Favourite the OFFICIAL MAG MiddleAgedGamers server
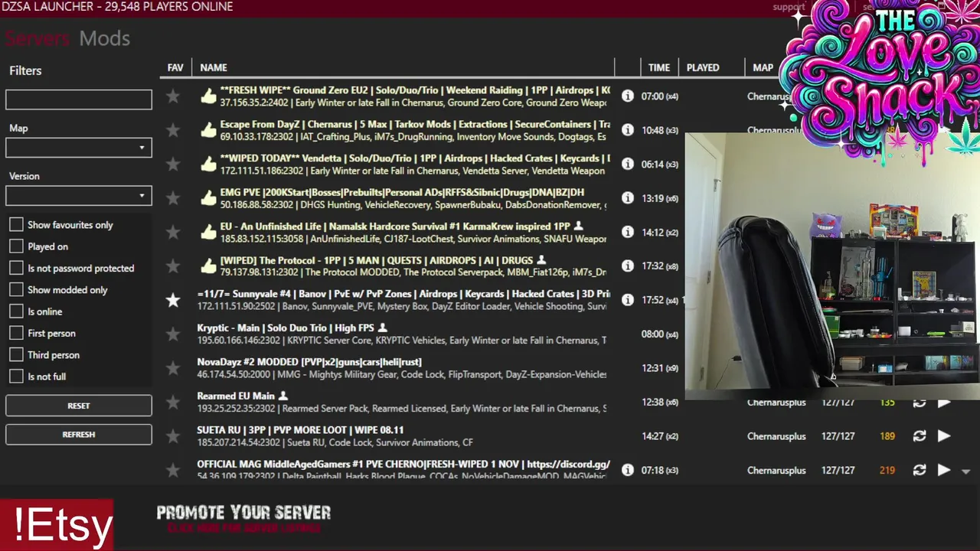 tap(173, 470)
